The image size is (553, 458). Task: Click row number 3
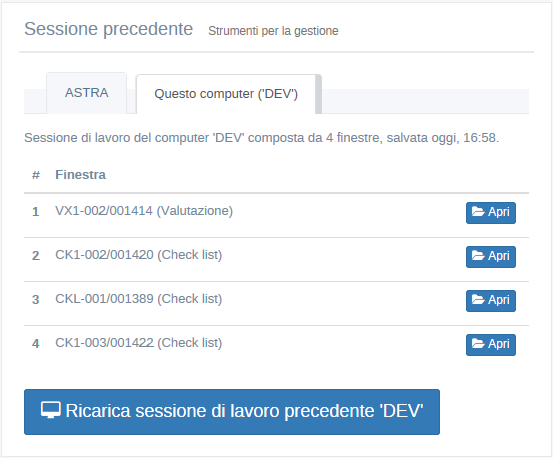click(x=36, y=300)
